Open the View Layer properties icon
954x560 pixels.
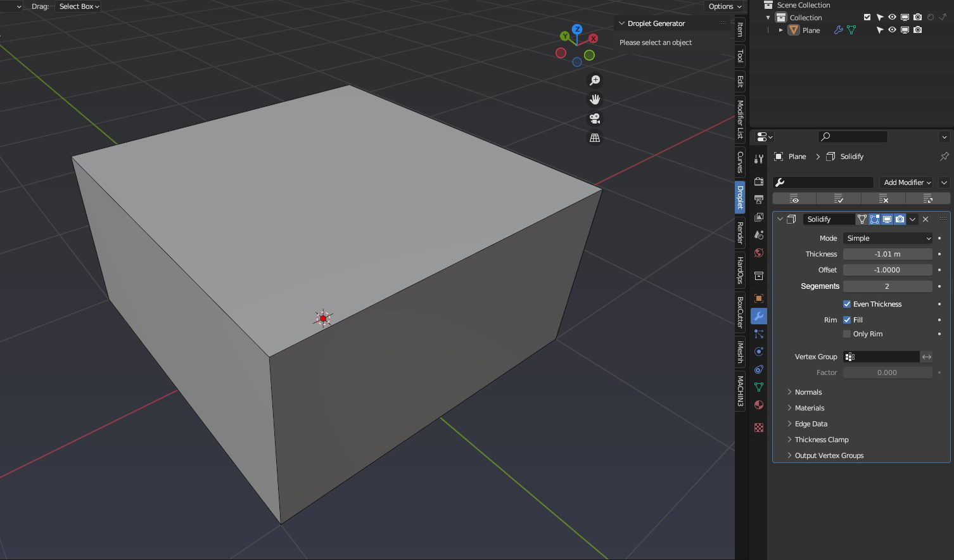click(759, 217)
